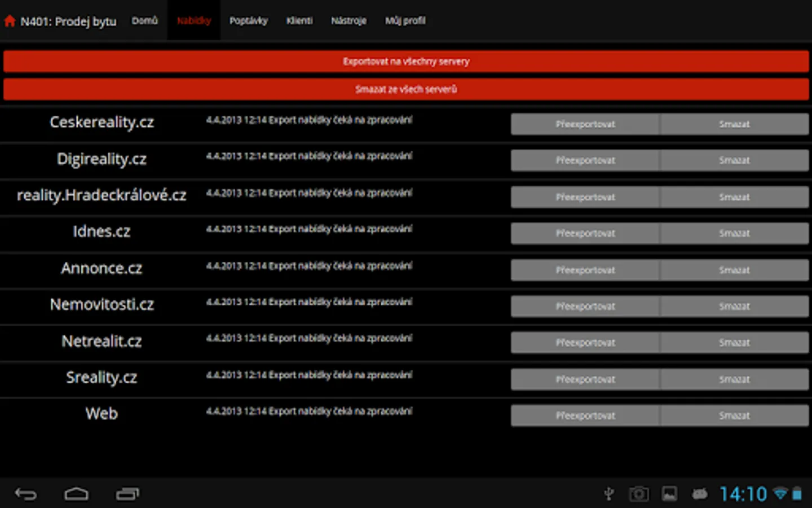Open the Domů menu item
The height and width of the screenshot is (508, 812).
[145, 21]
